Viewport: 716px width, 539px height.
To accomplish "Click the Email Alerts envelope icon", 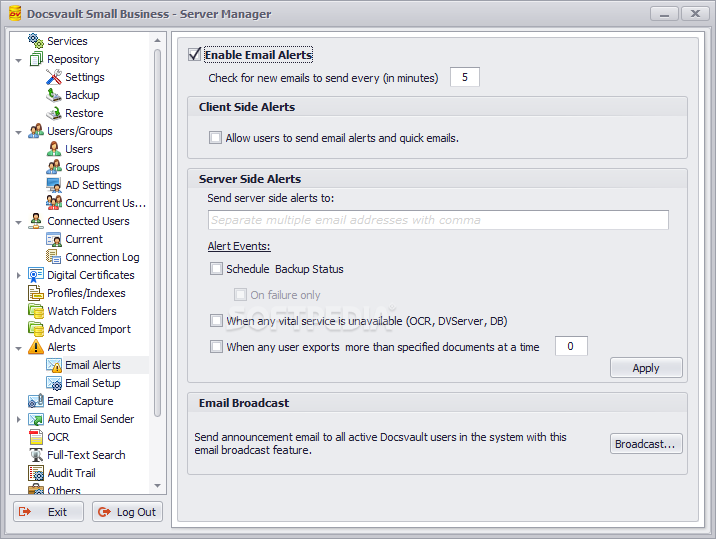I will click(x=54, y=365).
